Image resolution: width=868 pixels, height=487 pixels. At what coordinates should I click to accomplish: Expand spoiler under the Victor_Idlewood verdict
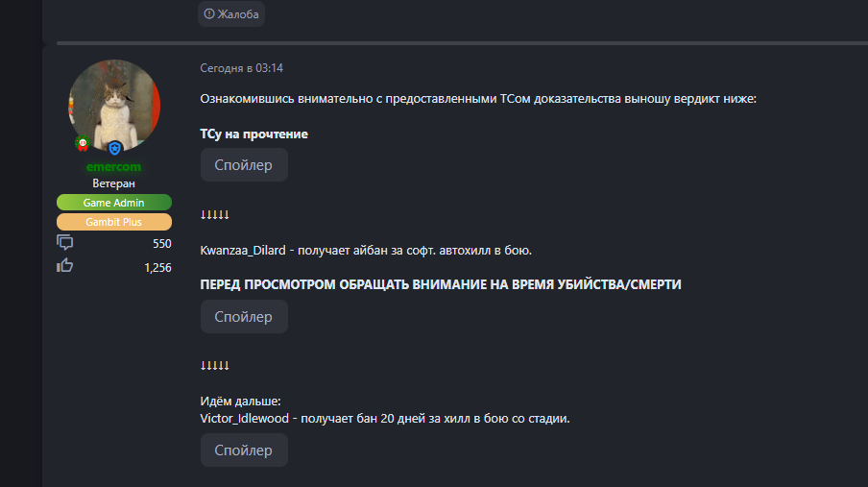point(244,450)
